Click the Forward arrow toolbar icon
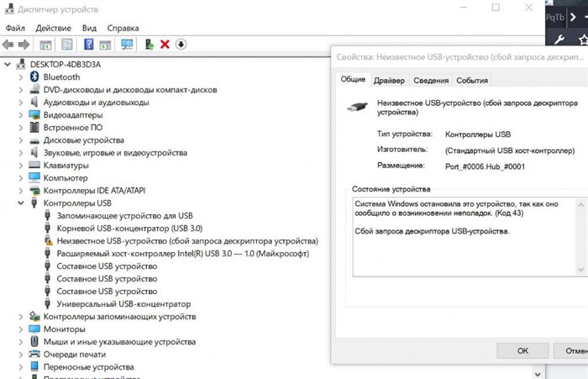The width and height of the screenshot is (588, 379). pyautogui.click(x=24, y=45)
